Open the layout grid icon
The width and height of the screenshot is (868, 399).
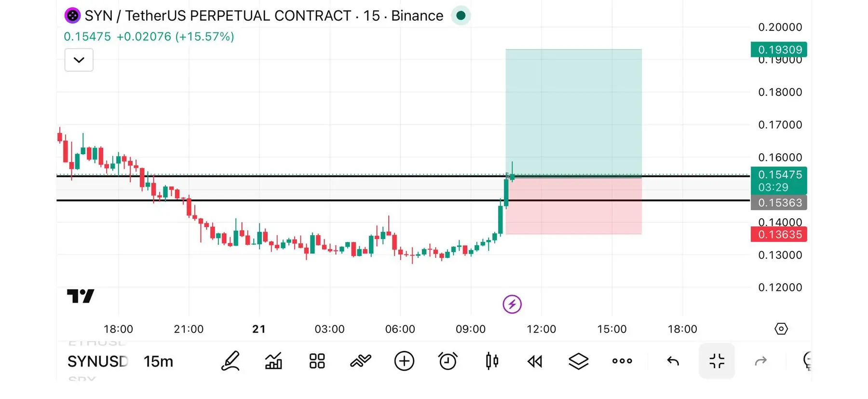click(x=317, y=361)
